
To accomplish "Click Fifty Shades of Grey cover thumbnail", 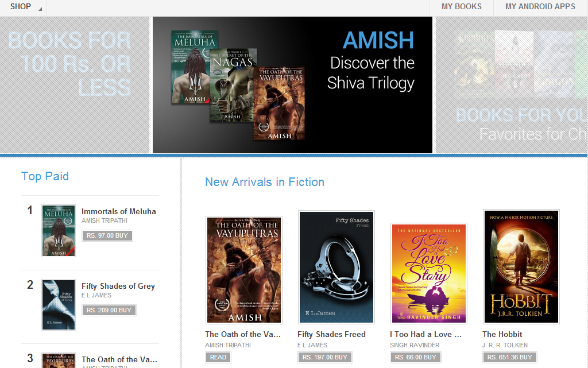I will coord(59,305).
